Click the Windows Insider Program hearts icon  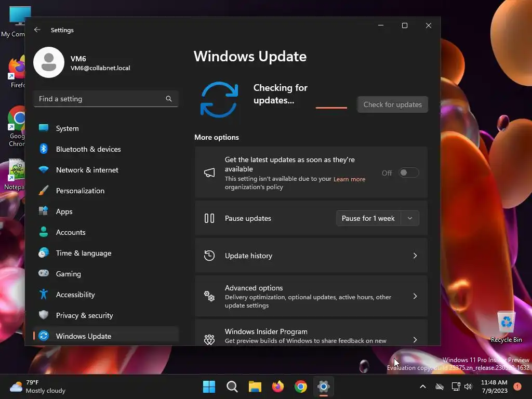pyautogui.click(x=209, y=340)
